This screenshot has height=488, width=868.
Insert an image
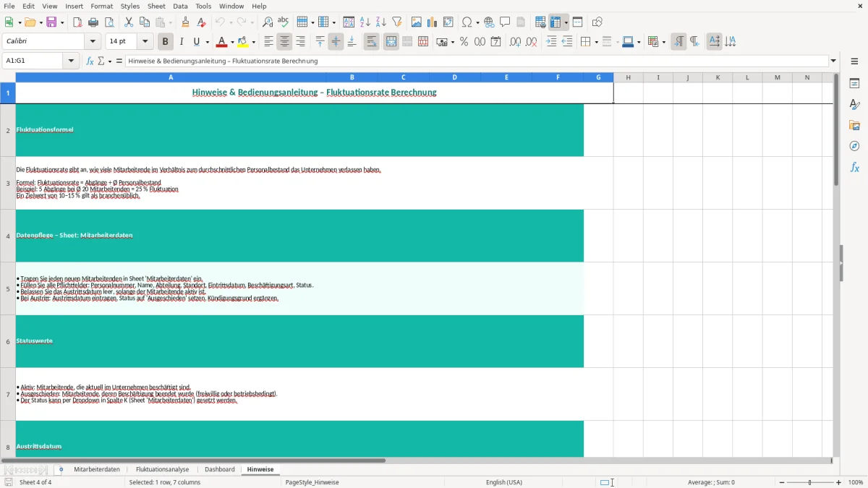tap(417, 22)
